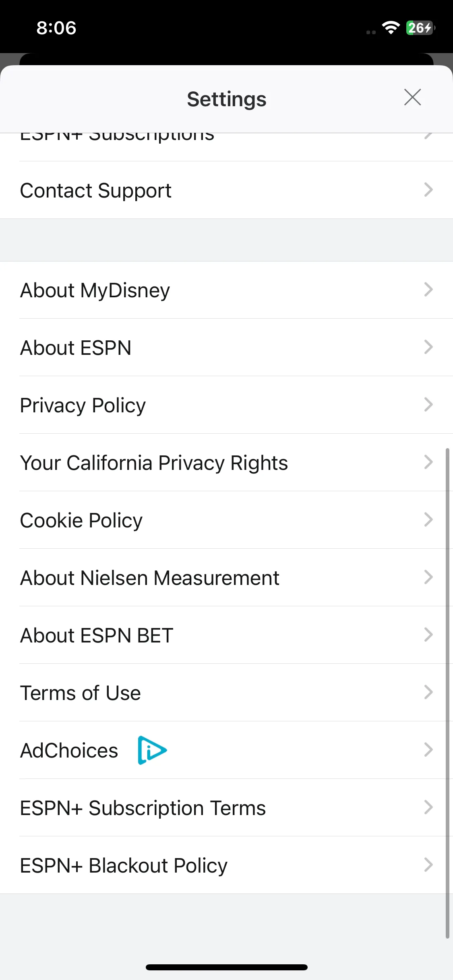The image size is (453, 980).
Task: Tap the chevron on ESPN+ Blackout Policy
Action: point(428,865)
